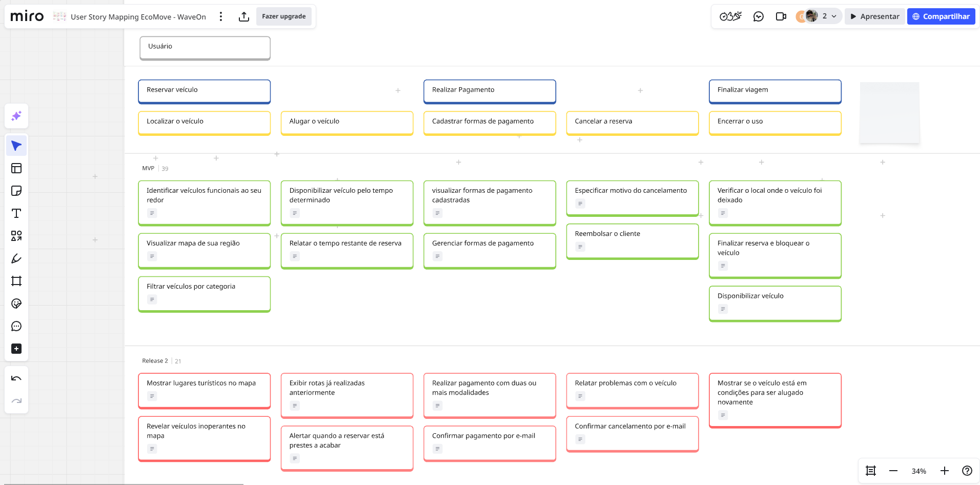Select the cursor selection tool
The width and height of the screenshot is (980, 485).
coord(16,146)
